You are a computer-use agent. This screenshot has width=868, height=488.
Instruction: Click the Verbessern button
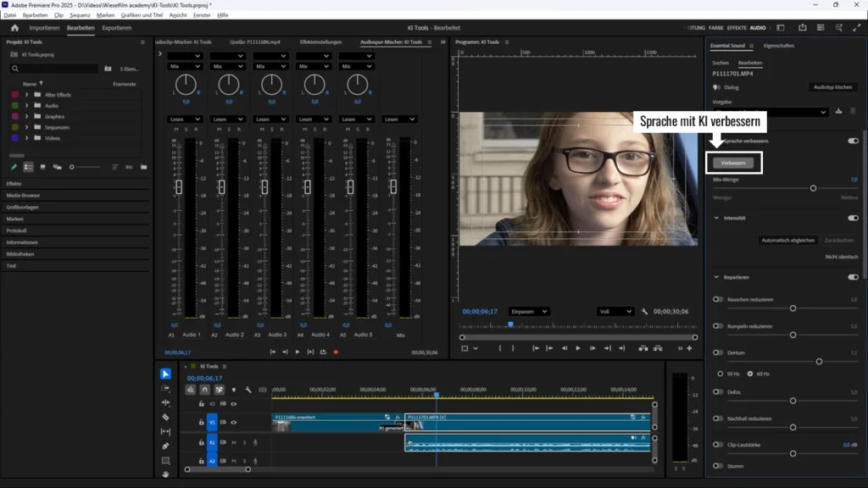pos(732,163)
